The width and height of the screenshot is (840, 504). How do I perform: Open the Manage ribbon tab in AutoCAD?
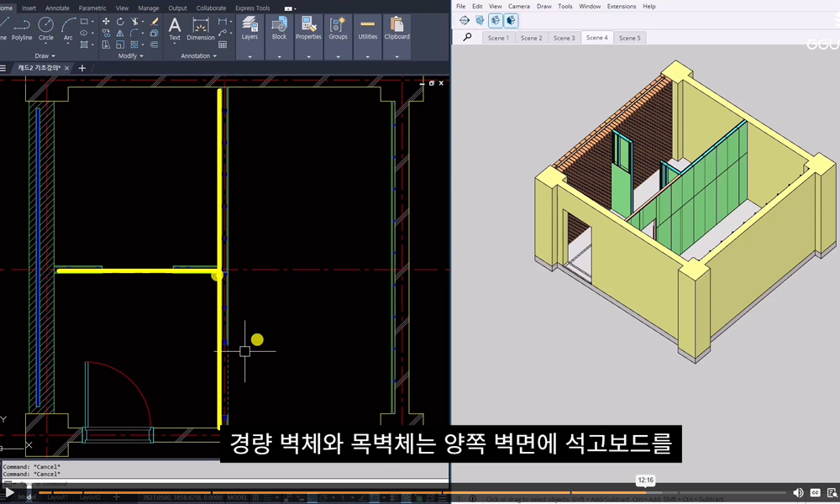point(149,8)
